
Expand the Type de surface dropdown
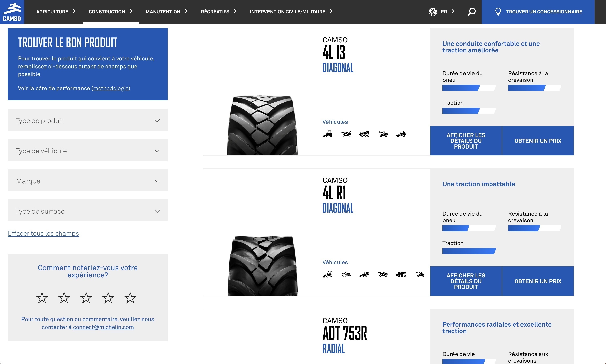[88, 211]
